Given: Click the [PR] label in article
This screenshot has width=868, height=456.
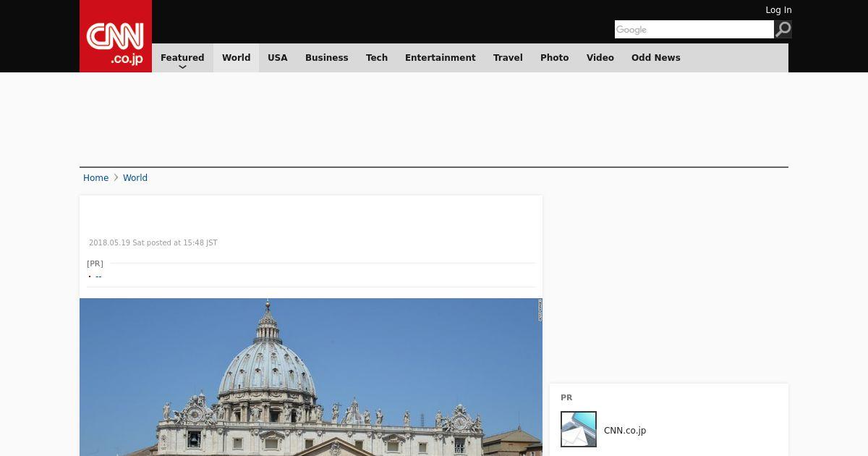Looking at the screenshot, I should tap(95, 263).
